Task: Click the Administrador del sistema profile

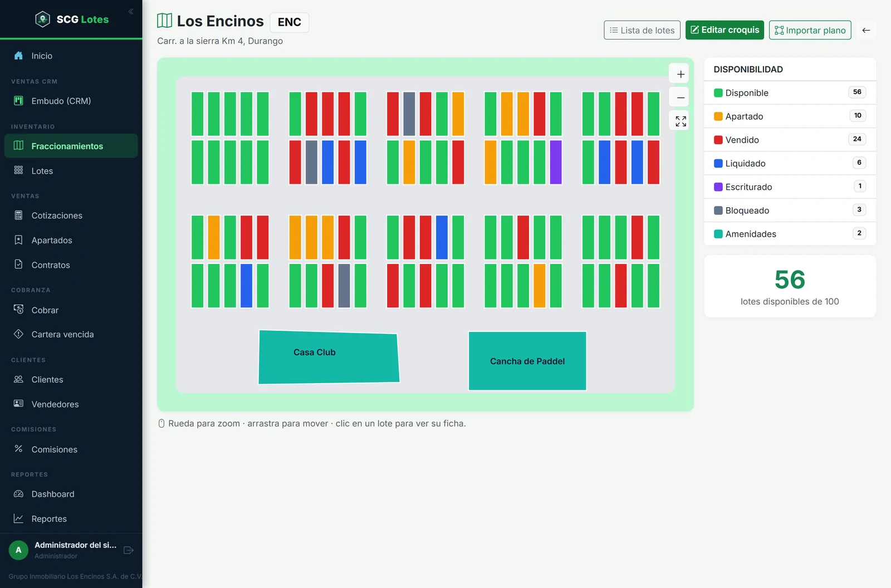Action: pyautogui.click(x=62, y=550)
